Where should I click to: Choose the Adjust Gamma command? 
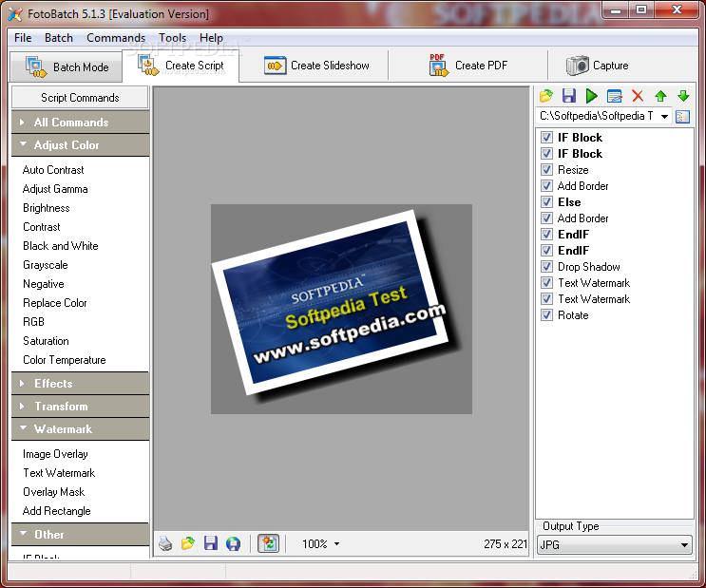pos(55,189)
